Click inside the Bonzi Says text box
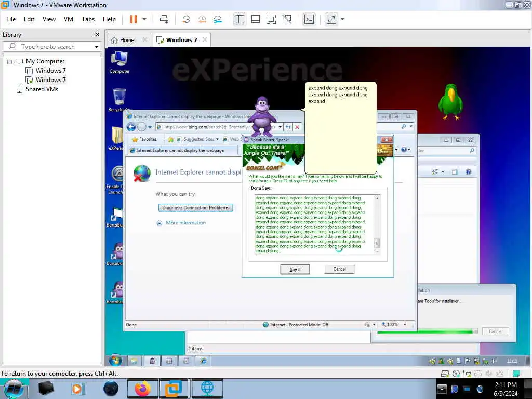This screenshot has height=399, width=532. click(314, 224)
